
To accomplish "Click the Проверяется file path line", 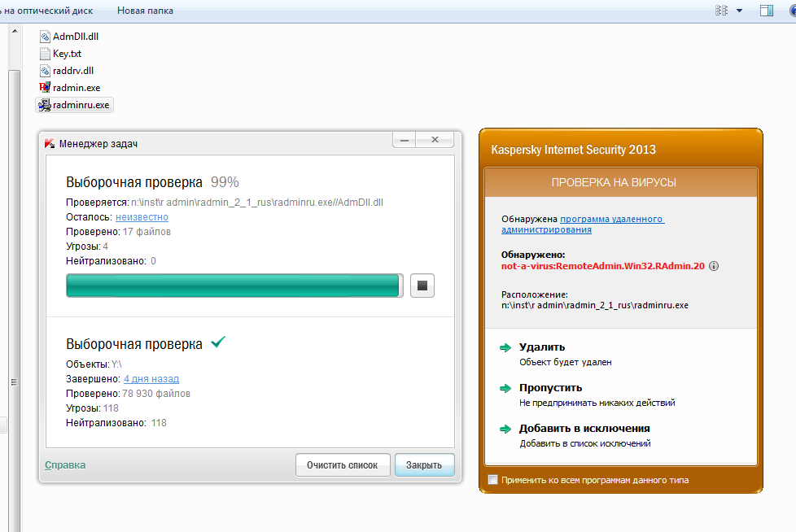I will tap(225, 203).
